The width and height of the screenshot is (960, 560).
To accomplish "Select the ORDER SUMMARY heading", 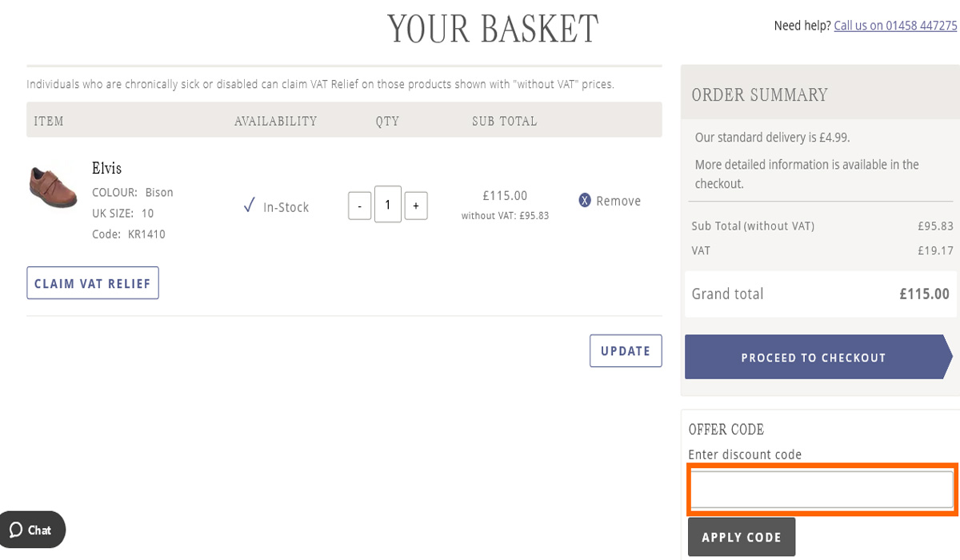I will pyautogui.click(x=758, y=94).
